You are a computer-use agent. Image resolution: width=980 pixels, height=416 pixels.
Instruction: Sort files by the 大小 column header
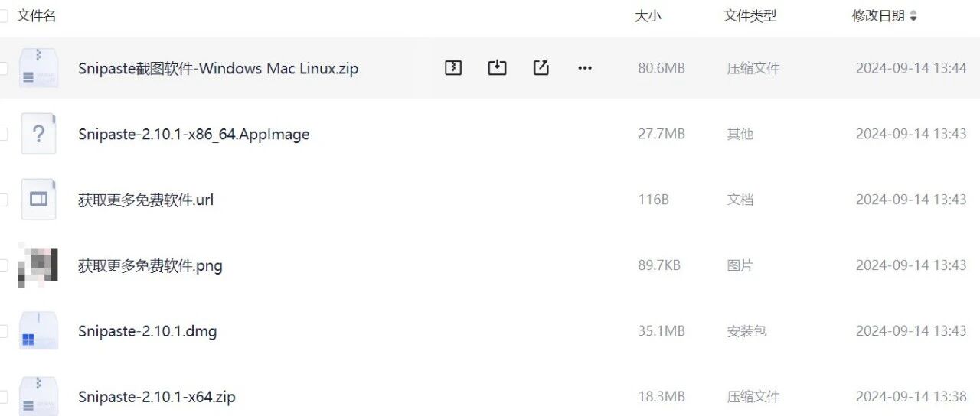point(648,16)
